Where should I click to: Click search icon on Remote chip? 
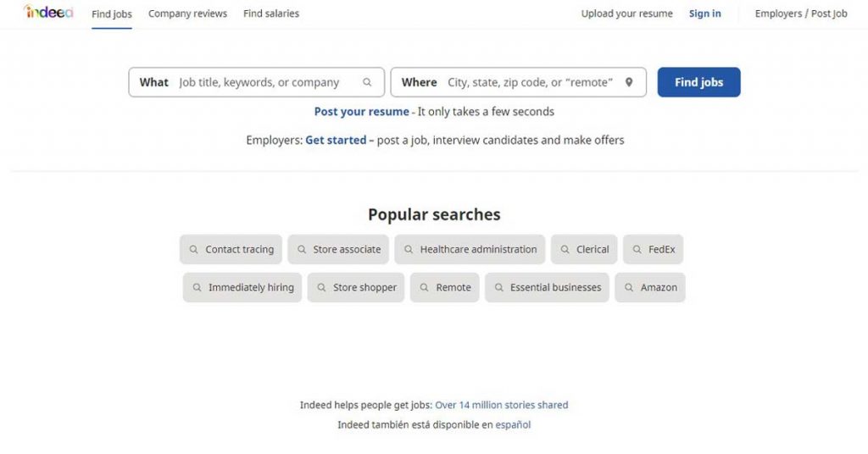pos(425,288)
